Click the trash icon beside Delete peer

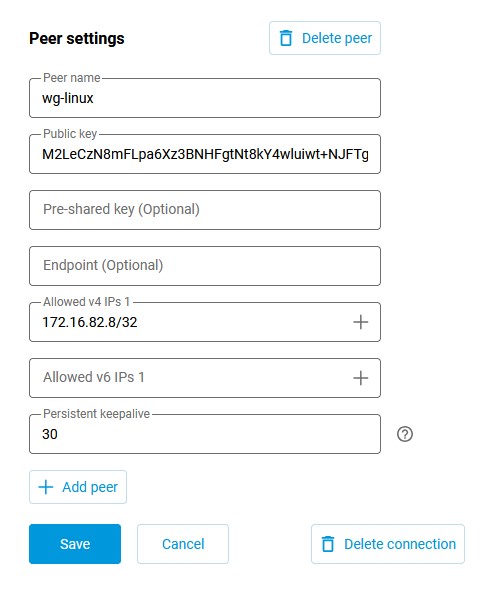point(286,38)
